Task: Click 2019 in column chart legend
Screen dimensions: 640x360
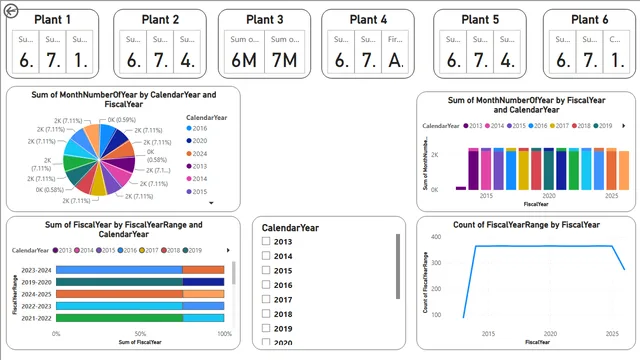Action: 602,126
